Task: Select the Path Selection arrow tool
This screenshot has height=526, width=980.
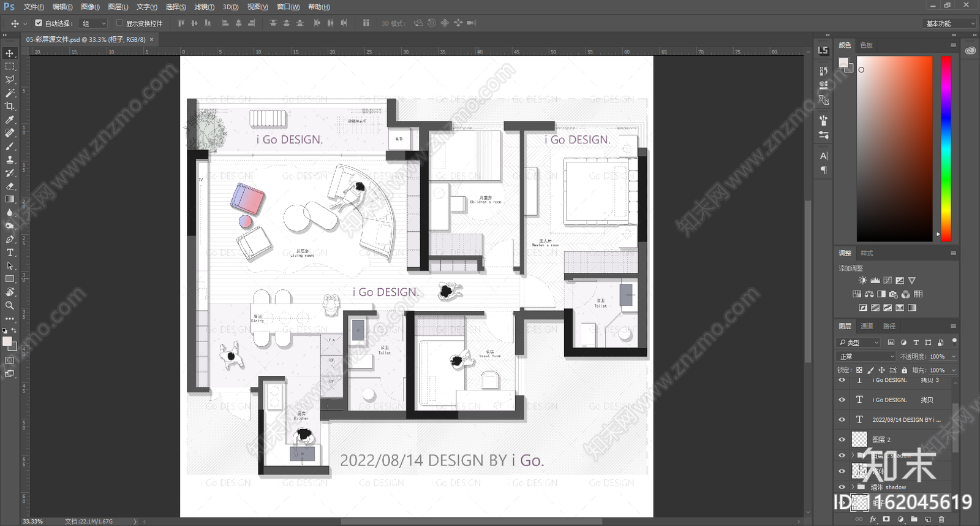Action: tap(10, 266)
